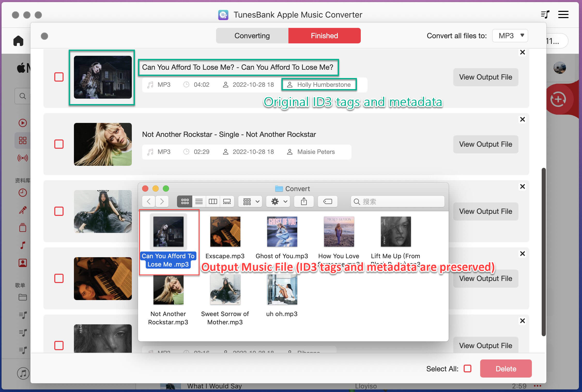View output file for the third track
Image resolution: width=582 pixels, height=392 pixels.
(x=486, y=211)
